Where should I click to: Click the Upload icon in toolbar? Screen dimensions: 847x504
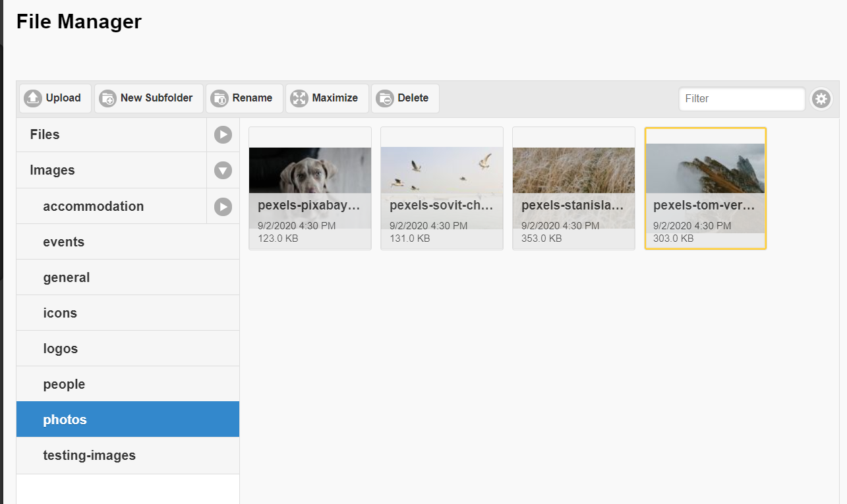tap(32, 98)
